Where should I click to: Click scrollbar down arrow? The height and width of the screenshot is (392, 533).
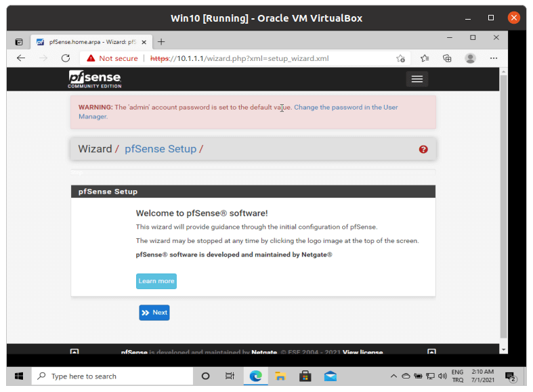coord(503,349)
